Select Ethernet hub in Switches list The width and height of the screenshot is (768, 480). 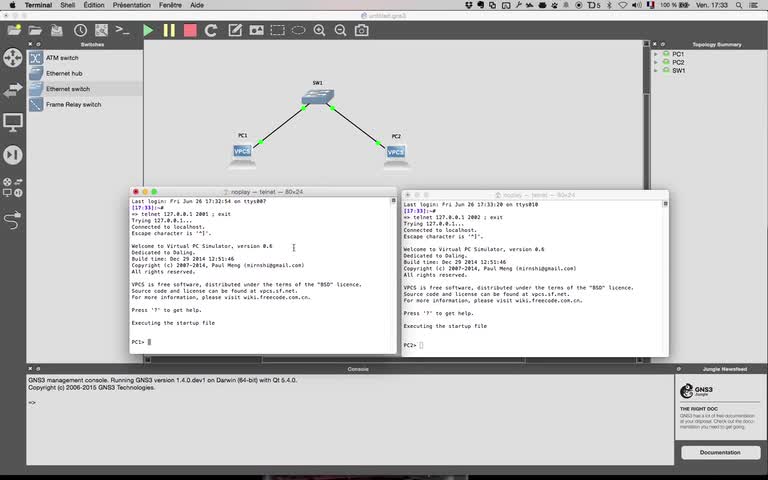(x=85, y=73)
